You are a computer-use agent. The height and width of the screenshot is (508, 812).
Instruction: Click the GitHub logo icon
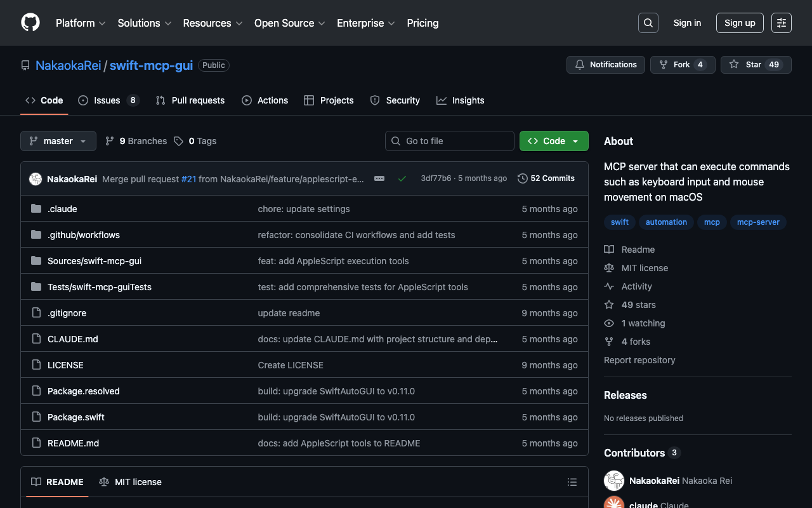(x=30, y=23)
